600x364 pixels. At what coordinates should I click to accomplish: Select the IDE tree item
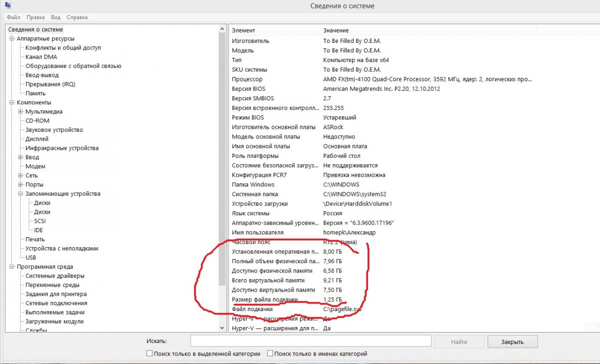point(38,230)
